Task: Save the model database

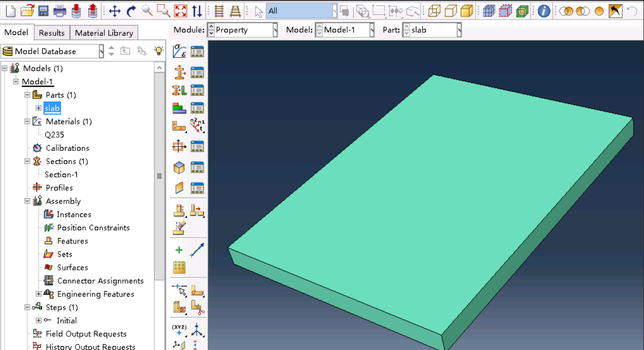Action: (44, 10)
